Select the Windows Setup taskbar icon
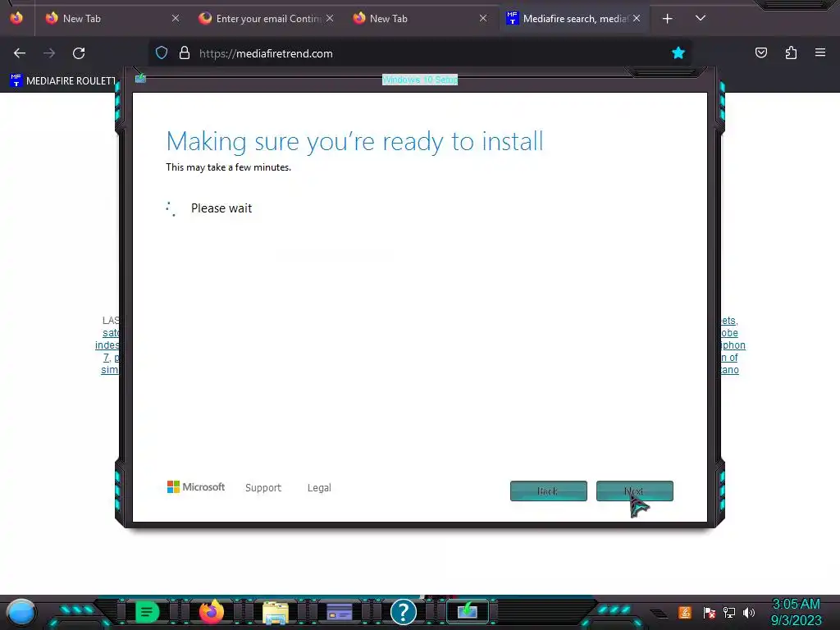840x630 pixels. pyautogui.click(x=467, y=611)
